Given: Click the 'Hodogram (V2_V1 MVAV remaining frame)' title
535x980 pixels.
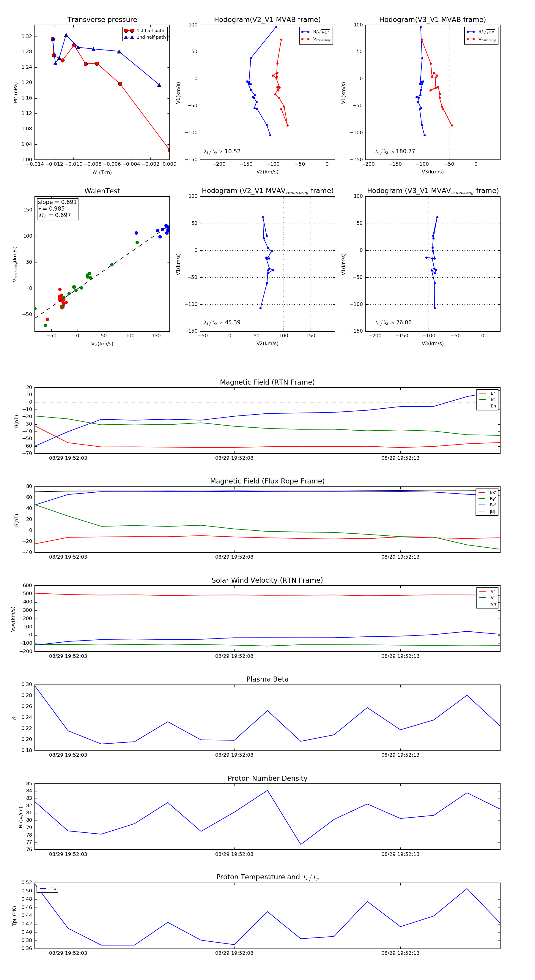Looking at the screenshot, I should (267, 191).
